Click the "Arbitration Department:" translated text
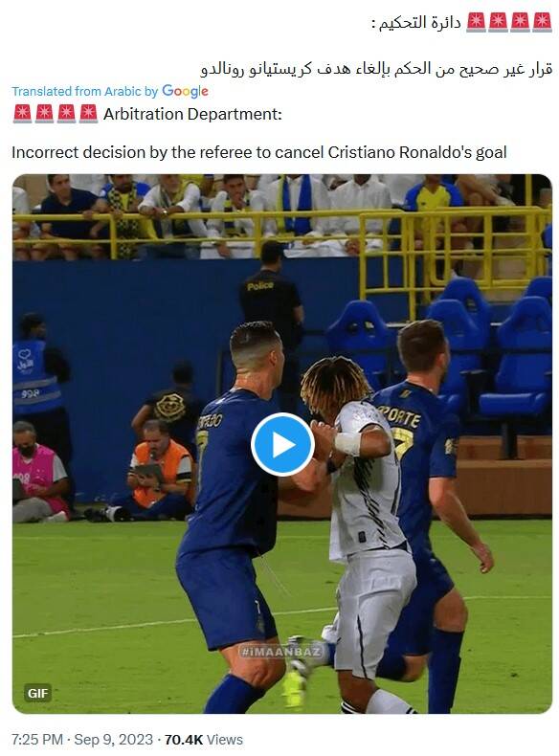Image resolution: width=559 pixels, height=756 pixels. tap(192, 114)
